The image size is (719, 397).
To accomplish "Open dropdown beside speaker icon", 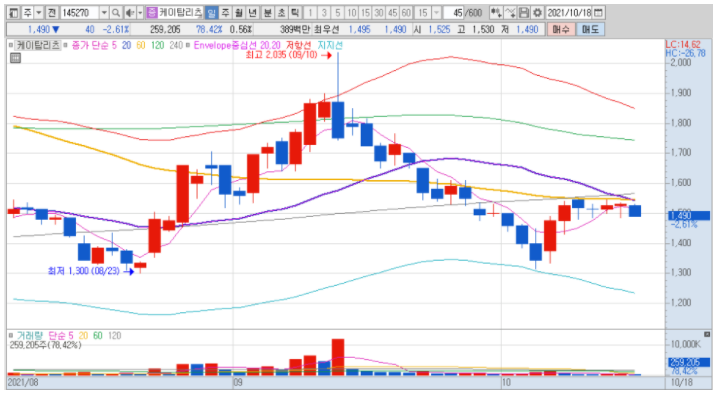I will (140, 13).
